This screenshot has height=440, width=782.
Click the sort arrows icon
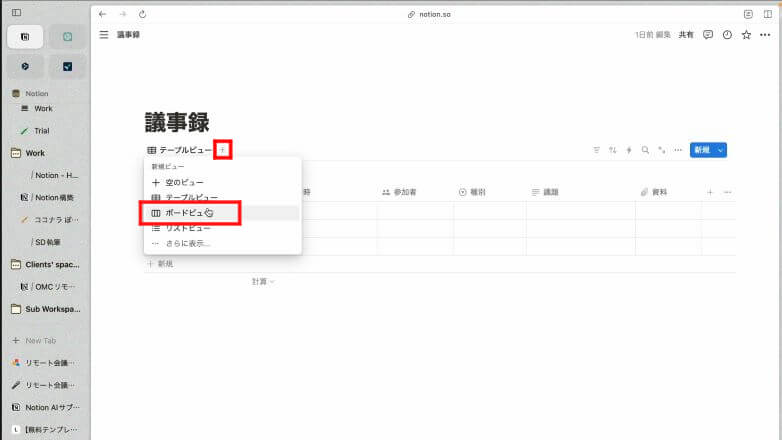[x=613, y=150]
